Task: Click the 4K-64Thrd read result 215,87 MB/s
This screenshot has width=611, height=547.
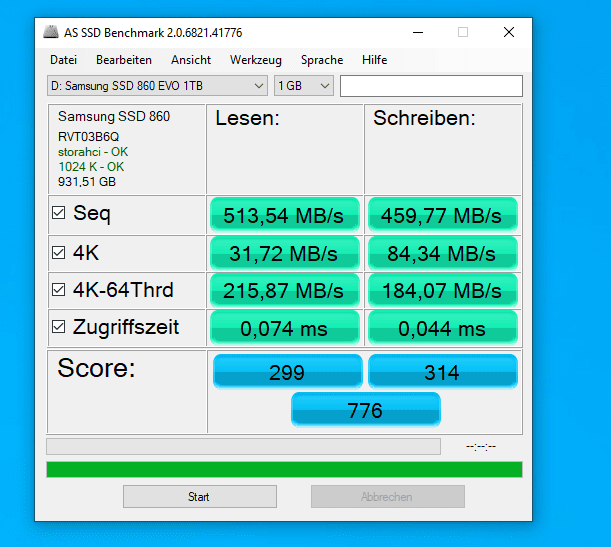Action: [x=284, y=290]
